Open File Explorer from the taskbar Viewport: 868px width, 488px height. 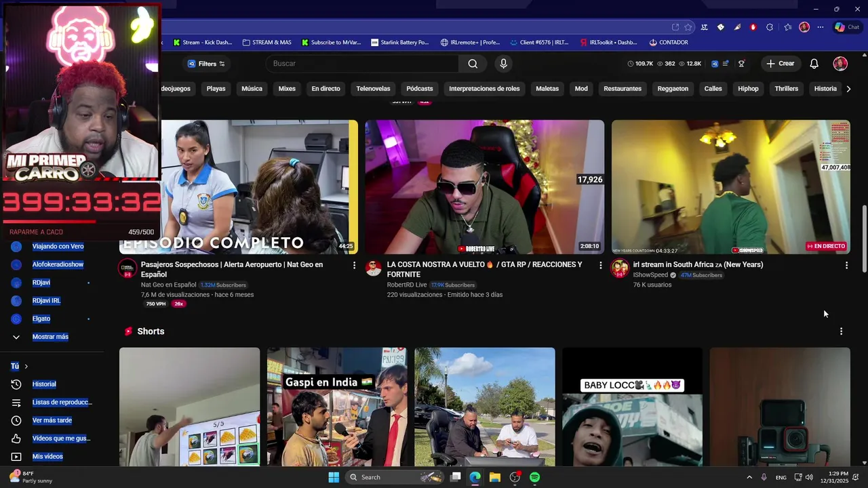[495, 477]
